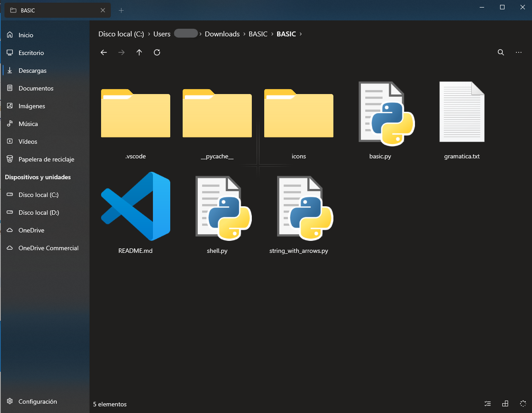This screenshot has height=413, width=532.
Task: Open a new tab with plus
Action: 121,10
